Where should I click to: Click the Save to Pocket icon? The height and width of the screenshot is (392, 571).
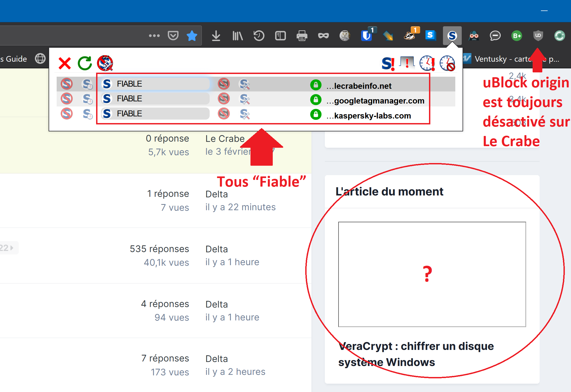[173, 36]
